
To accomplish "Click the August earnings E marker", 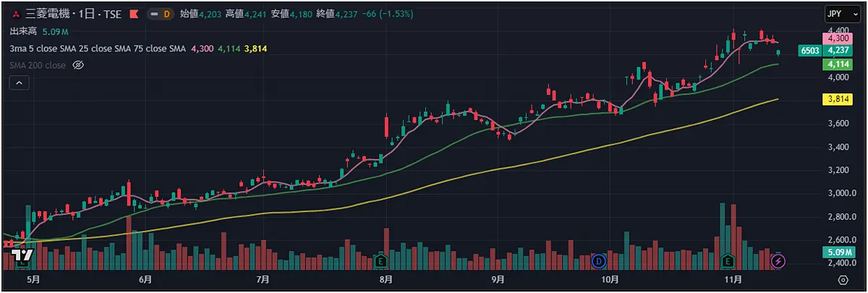I will (381, 260).
